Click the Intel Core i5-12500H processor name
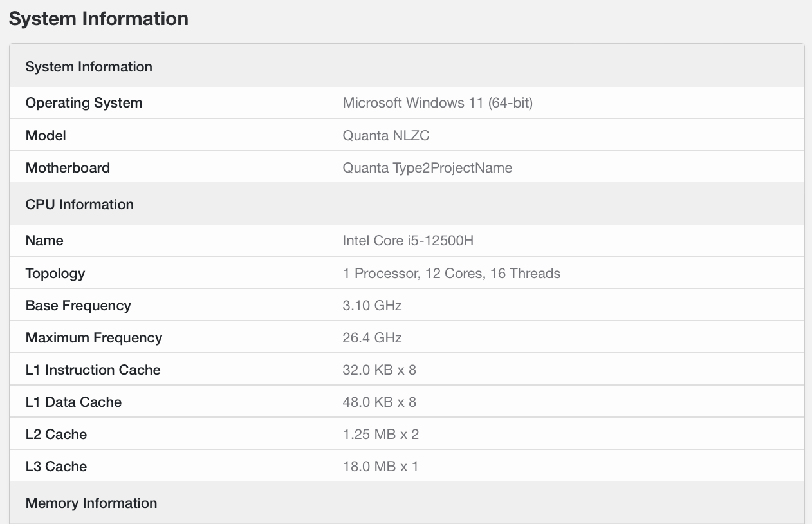 tap(408, 241)
